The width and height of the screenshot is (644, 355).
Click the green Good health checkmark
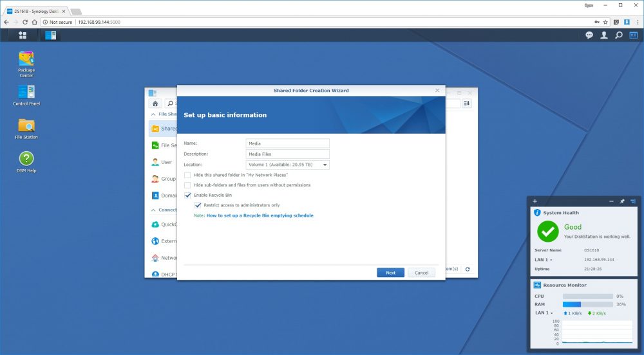548,232
